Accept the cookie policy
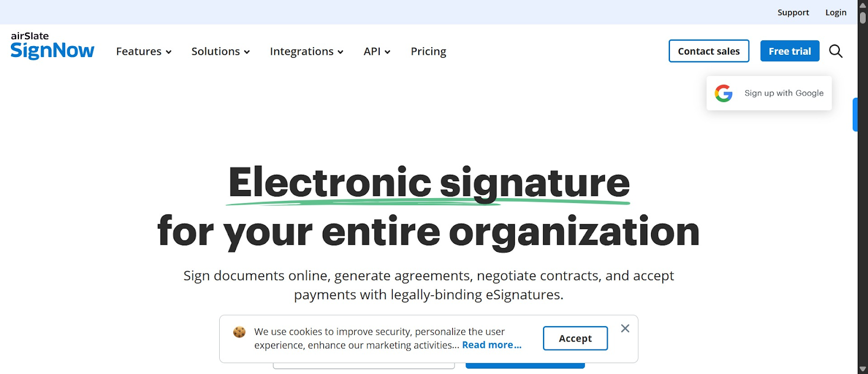The height and width of the screenshot is (374, 868). coord(575,338)
